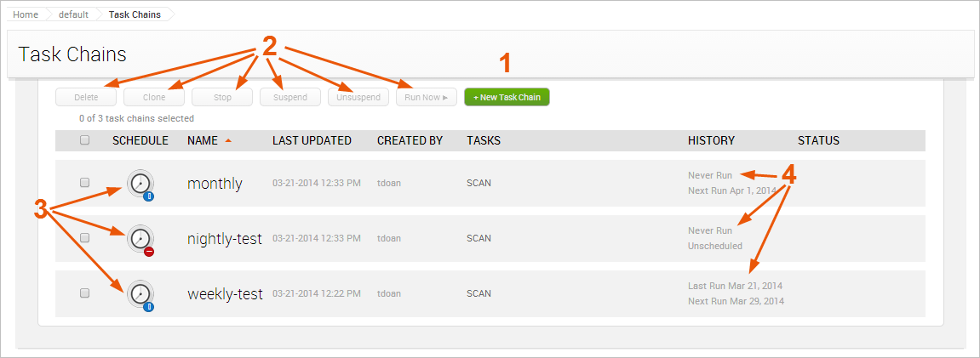Open the Run Now dropdown button

click(x=427, y=97)
